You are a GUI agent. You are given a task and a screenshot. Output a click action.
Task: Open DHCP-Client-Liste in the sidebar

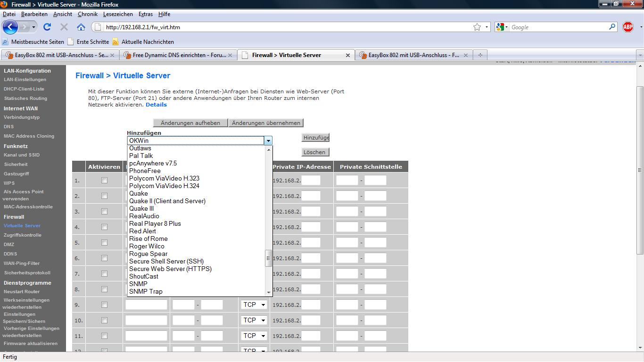point(24,89)
